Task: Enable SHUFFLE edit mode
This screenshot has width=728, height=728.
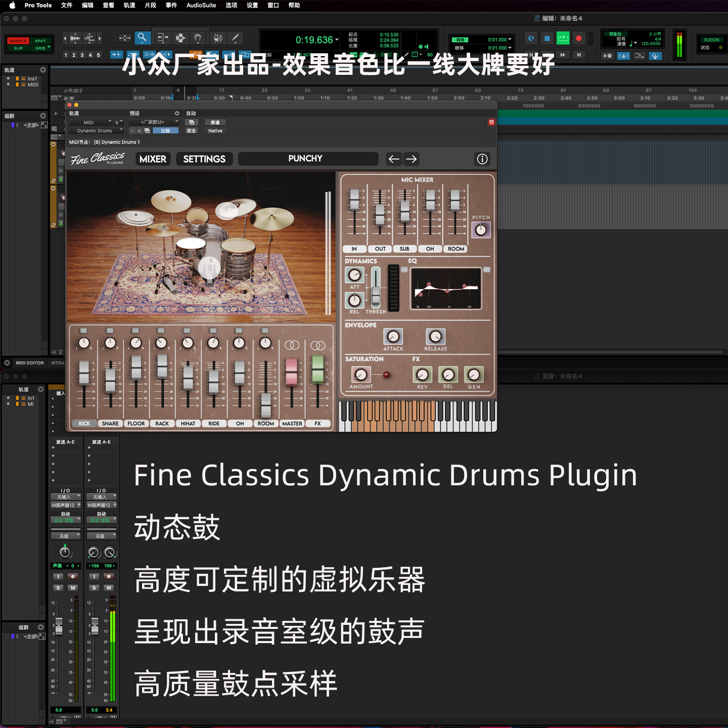Action: pyautogui.click(x=18, y=41)
